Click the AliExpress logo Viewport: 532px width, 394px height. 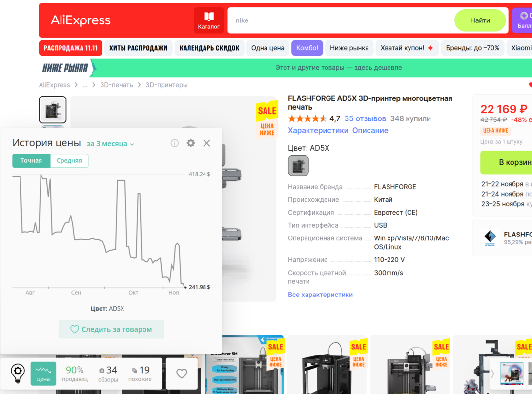click(x=81, y=20)
